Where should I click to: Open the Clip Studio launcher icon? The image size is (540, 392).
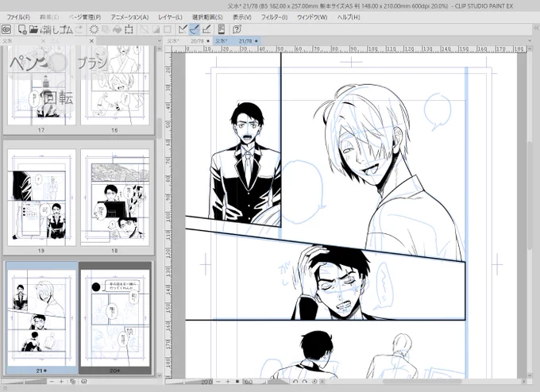(6, 29)
